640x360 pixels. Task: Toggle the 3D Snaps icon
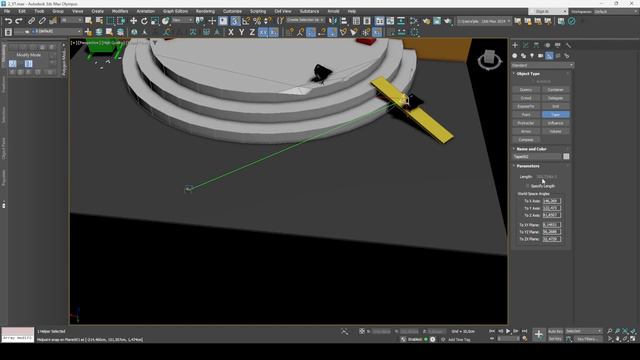[235, 21]
